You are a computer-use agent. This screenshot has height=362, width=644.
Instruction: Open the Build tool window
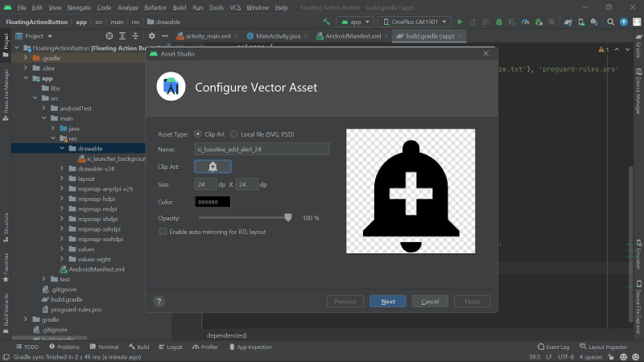click(x=138, y=347)
